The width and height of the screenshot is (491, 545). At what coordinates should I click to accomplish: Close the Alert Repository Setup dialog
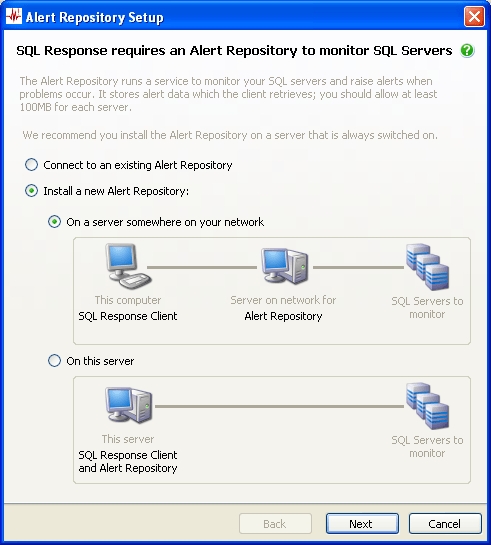474,16
